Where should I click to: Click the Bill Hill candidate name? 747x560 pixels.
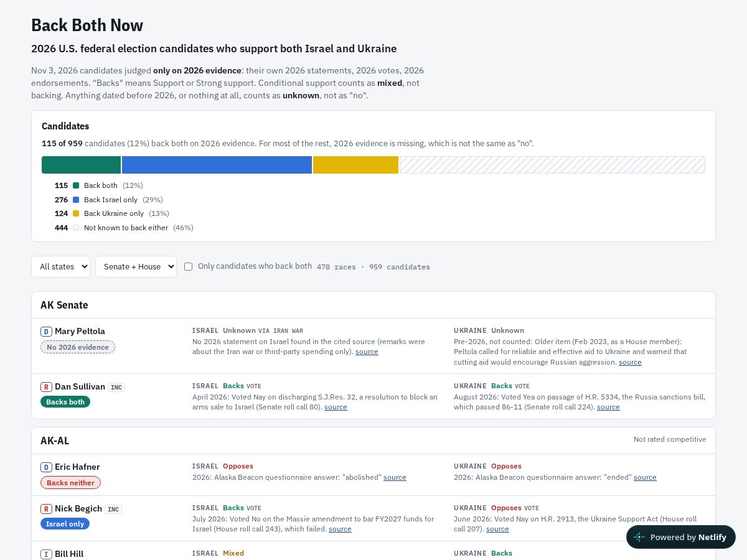(x=69, y=554)
